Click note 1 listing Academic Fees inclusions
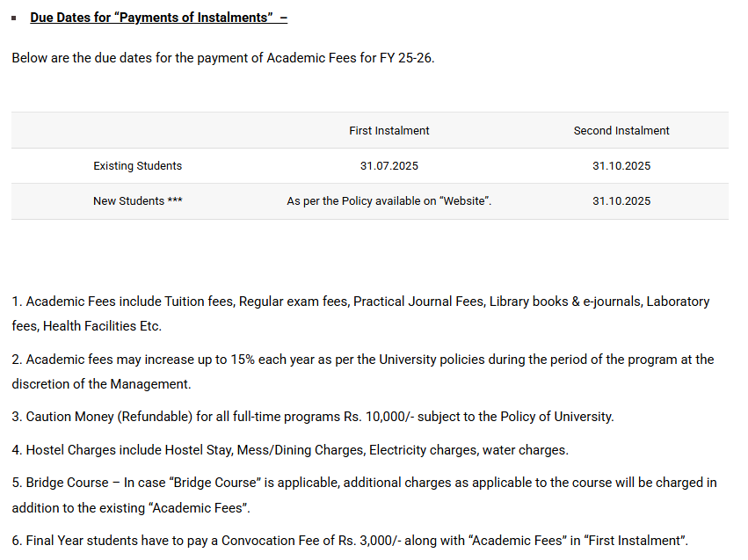Viewport: 748px width, 560px height. (360, 302)
